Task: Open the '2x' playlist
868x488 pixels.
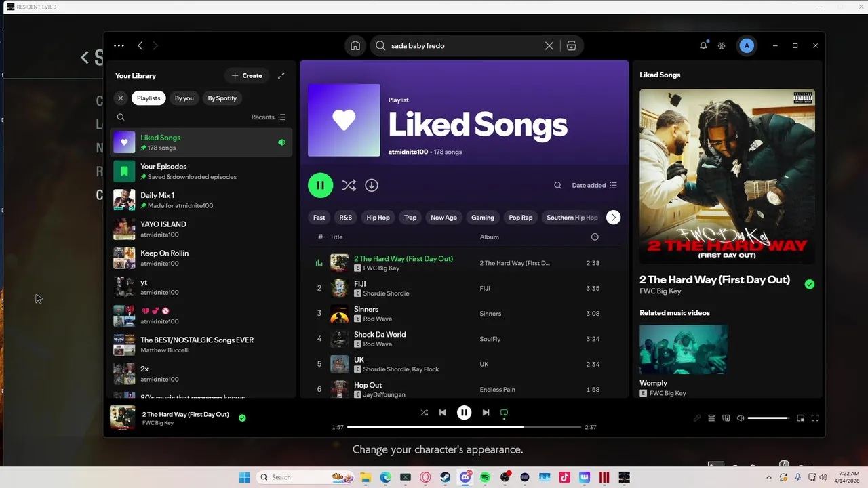Action: 201,373
